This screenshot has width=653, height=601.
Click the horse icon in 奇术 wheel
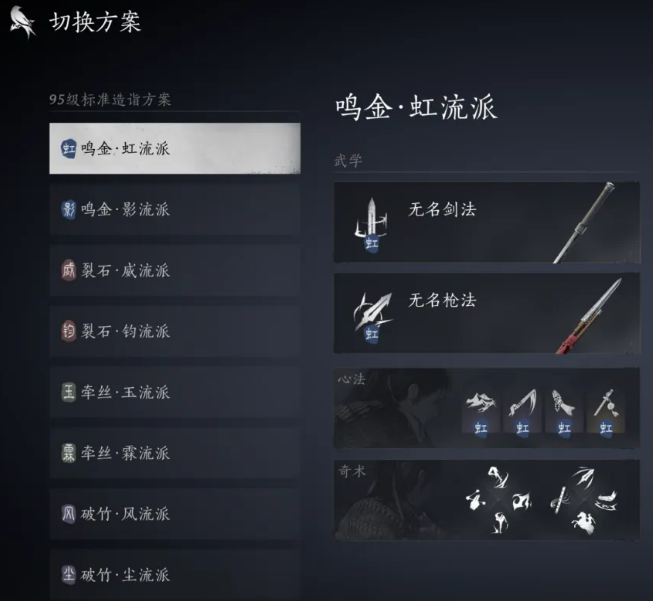pos(583,523)
